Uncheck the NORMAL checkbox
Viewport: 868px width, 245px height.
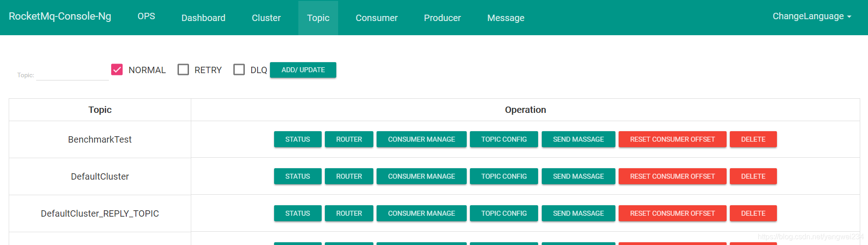tap(117, 69)
